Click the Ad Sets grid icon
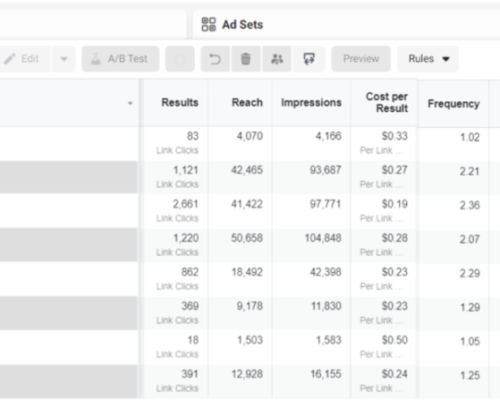The width and height of the screenshot is (500, 400). pyautogui.click(x=209, y=24)
